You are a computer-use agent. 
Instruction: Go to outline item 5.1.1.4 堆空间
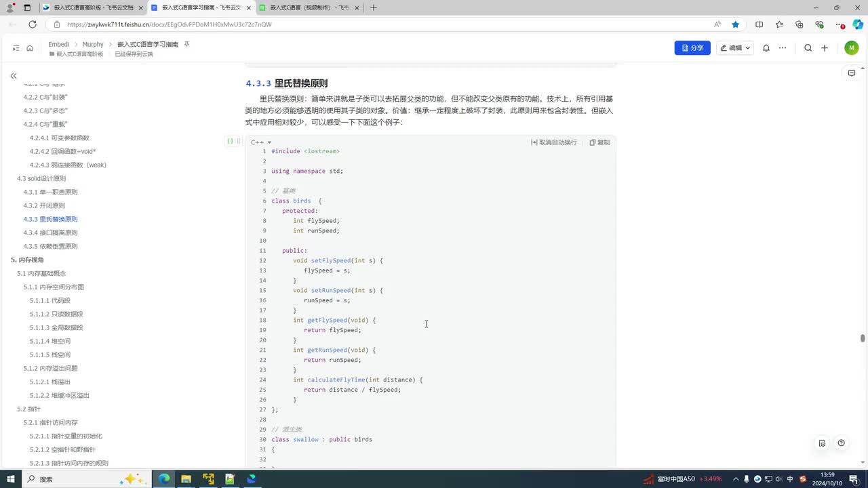pos(50,341)
